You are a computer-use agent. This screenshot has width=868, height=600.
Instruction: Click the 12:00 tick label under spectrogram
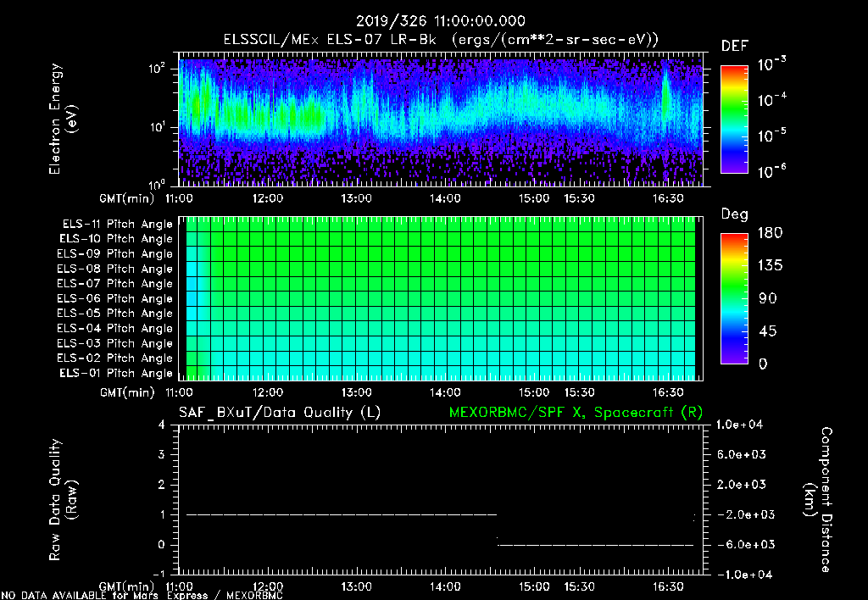[x=267, y=198]
